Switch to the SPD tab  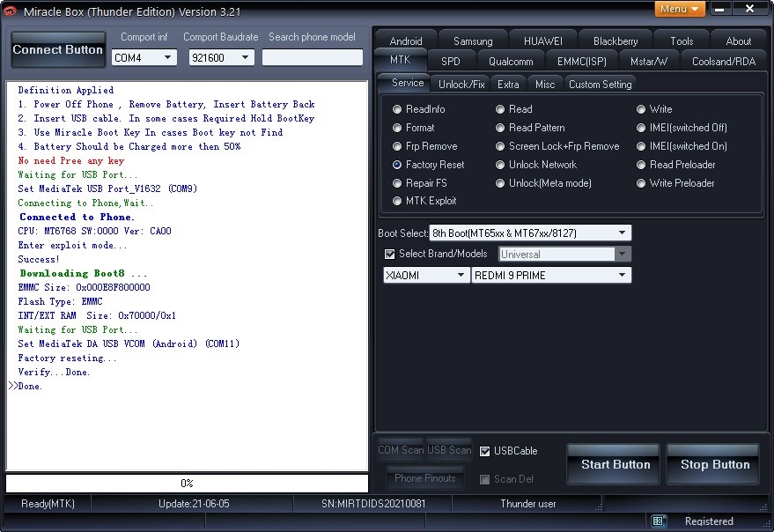(x=451, y=62)
